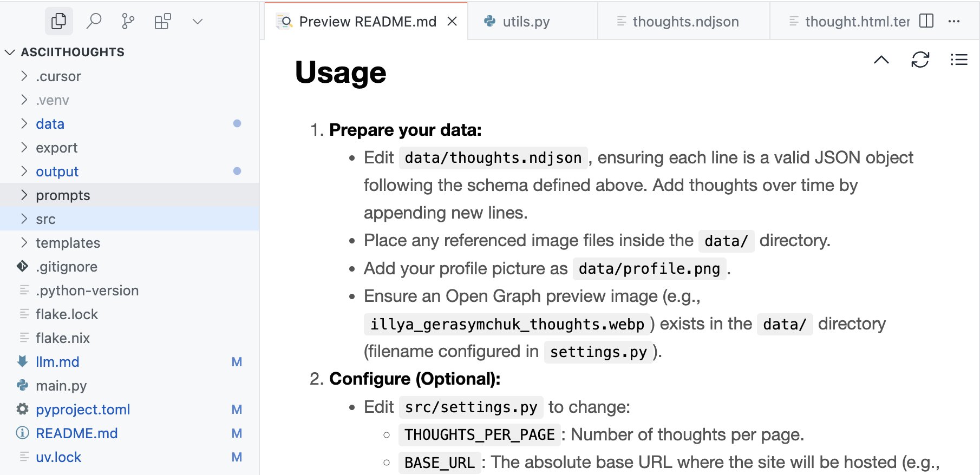Switch to the utils.py tab
The image size is (980, 475).
click(x=526, y=22)
